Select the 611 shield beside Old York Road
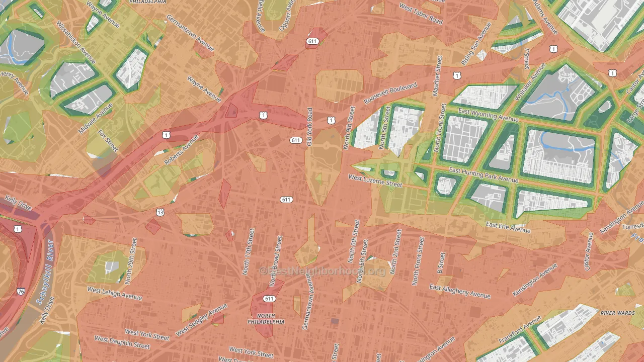The width and height of the screenshot is (644, 362). (x=296, y=140)
